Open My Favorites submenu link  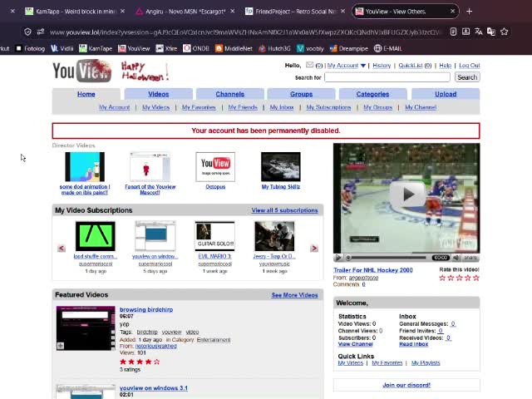click(x=199, y=107)
